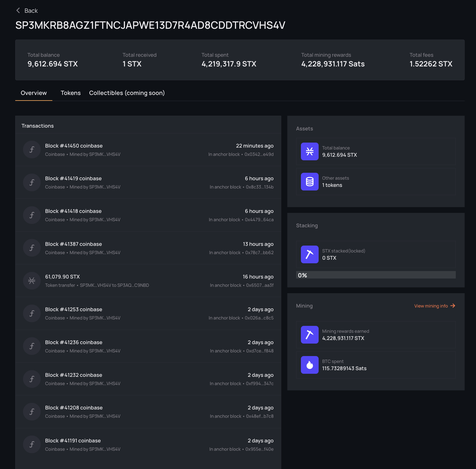Click the Other assets database icon

[x=309, y=182]
